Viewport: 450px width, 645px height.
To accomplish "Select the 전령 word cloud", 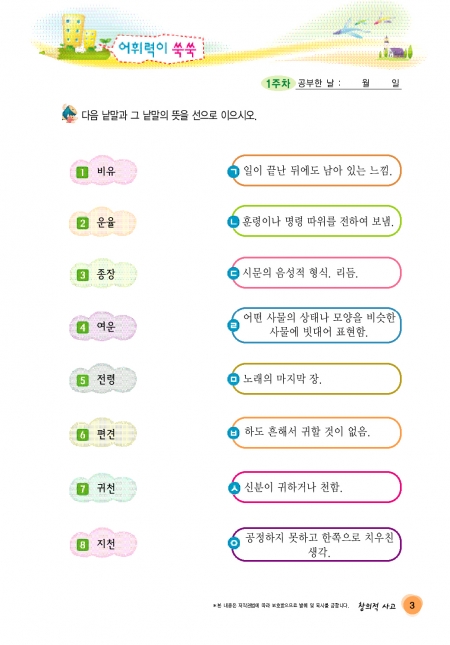I will tap(103, 379).
